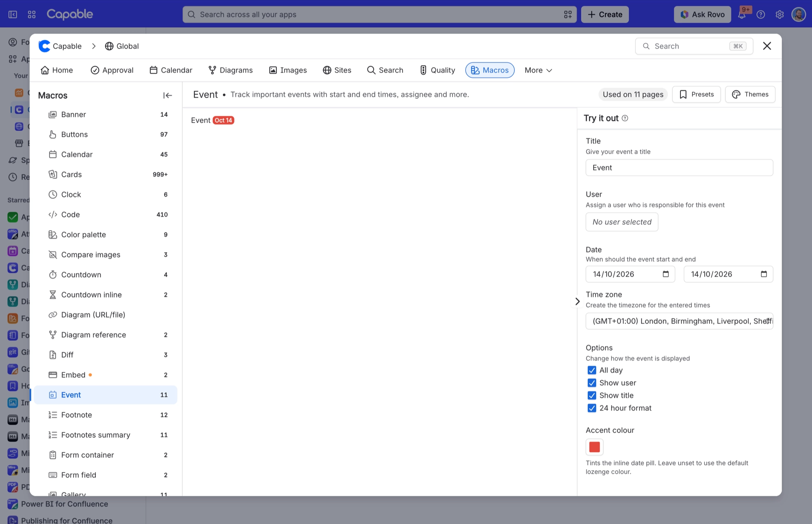Collapse the Macros sidebar panel

coord(167,95)
